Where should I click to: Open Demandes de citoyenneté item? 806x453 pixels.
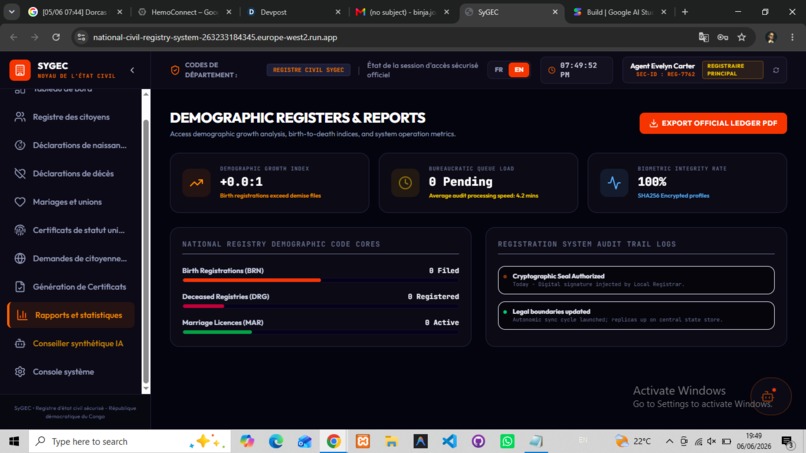[x=71, y=258]
